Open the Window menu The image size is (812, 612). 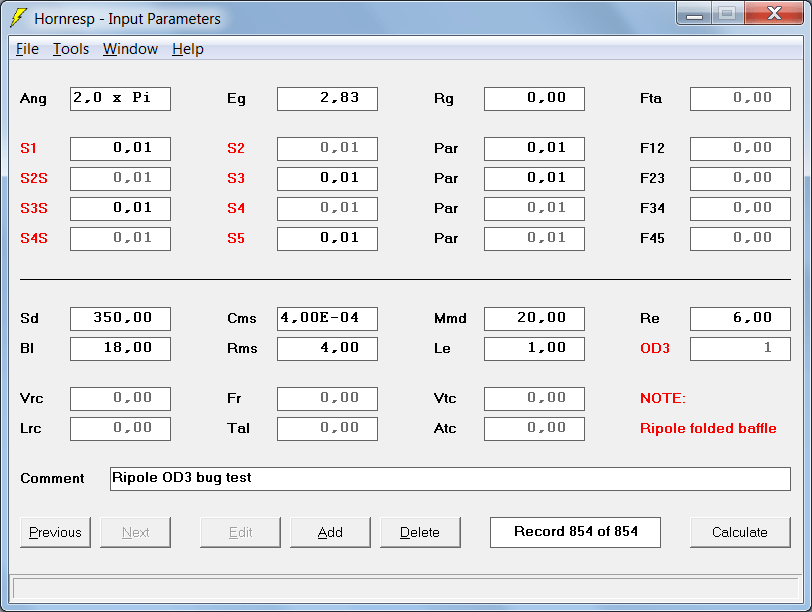click(x=130, y=49)
